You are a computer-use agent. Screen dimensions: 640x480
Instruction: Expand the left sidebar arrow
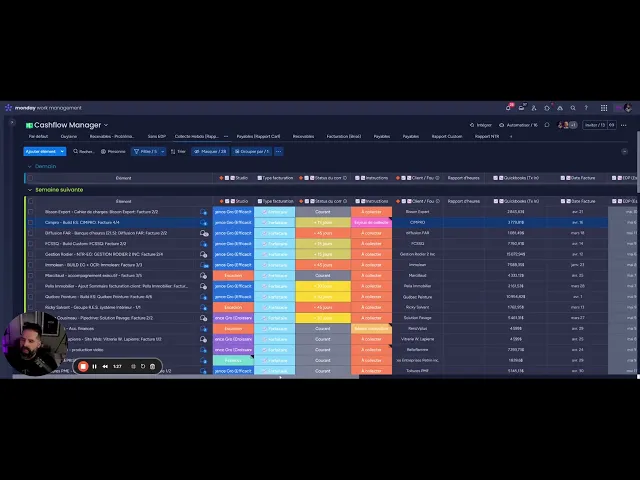(12, 122)
